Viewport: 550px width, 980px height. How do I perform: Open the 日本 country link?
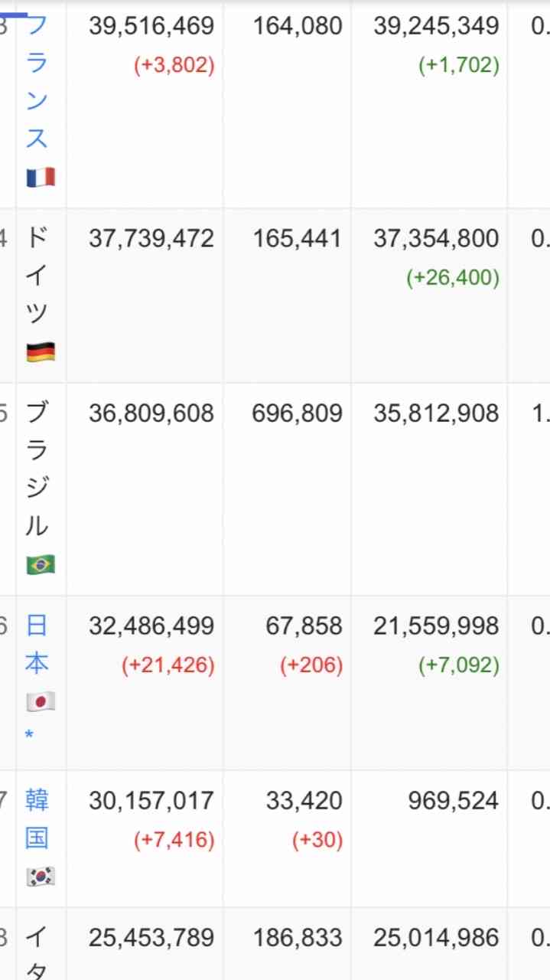pos(37,645)
